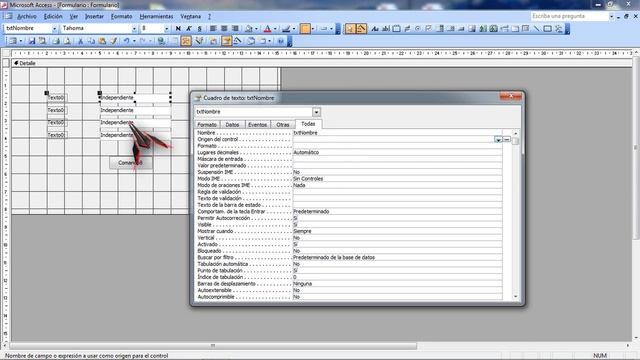The width and height of the screenshot is (640, 360).
Task: Open the Archivo menu
Action: (x=27, y=16)
